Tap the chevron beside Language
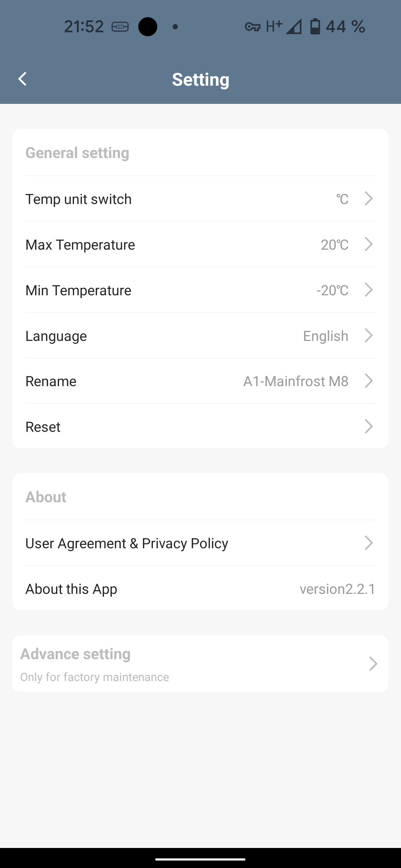 click(368, 336)
